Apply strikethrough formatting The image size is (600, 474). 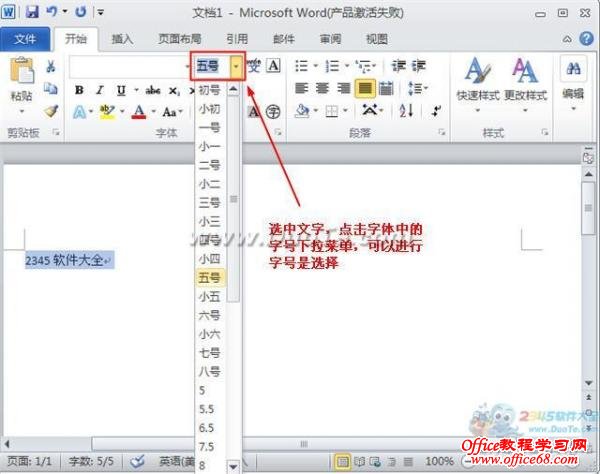(x=153, y=90)
